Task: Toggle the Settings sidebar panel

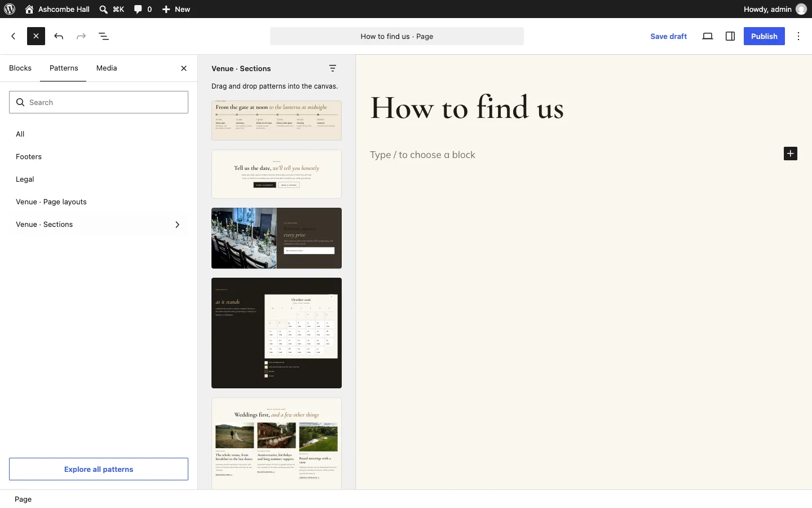Action: [731, 36]
